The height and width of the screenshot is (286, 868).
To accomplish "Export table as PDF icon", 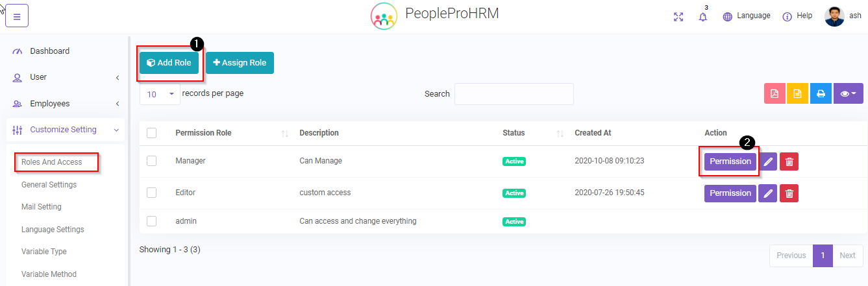I will pos(775,94).
